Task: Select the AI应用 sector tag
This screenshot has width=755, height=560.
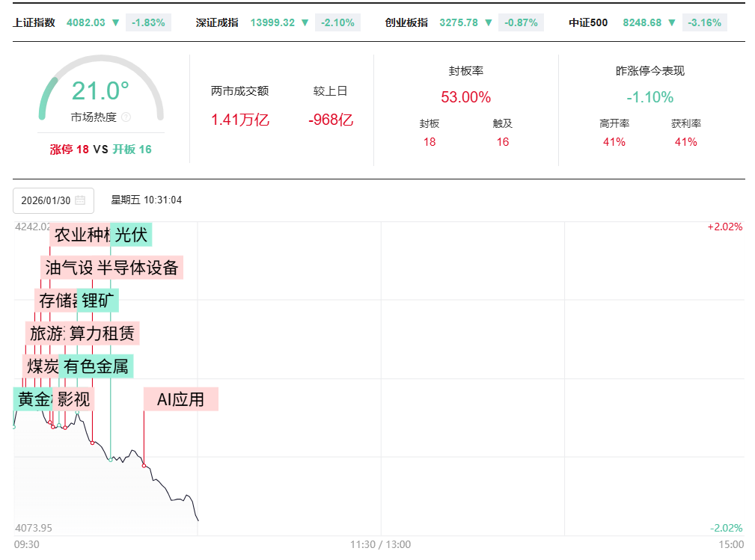Action: pyautogui.click(x=180, y=399)
